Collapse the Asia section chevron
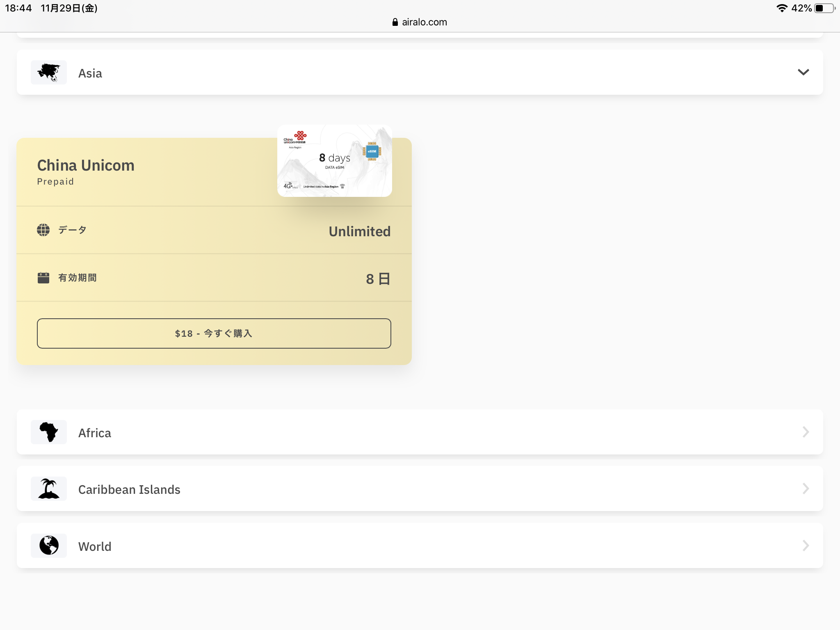The image size is (840, 630). tap(803, 72)
